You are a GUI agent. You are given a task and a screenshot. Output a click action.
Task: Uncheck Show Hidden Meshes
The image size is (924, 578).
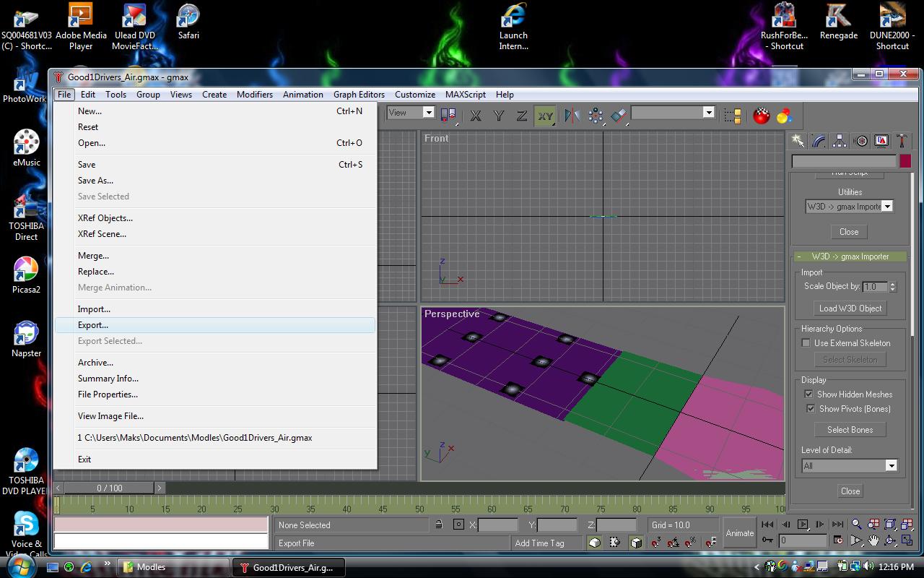click(808, 394)
